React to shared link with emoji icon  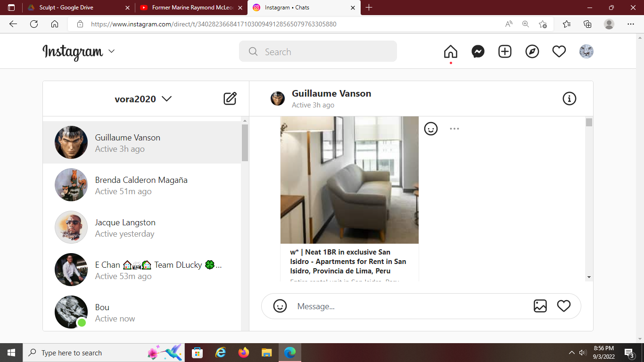point(431,129)
